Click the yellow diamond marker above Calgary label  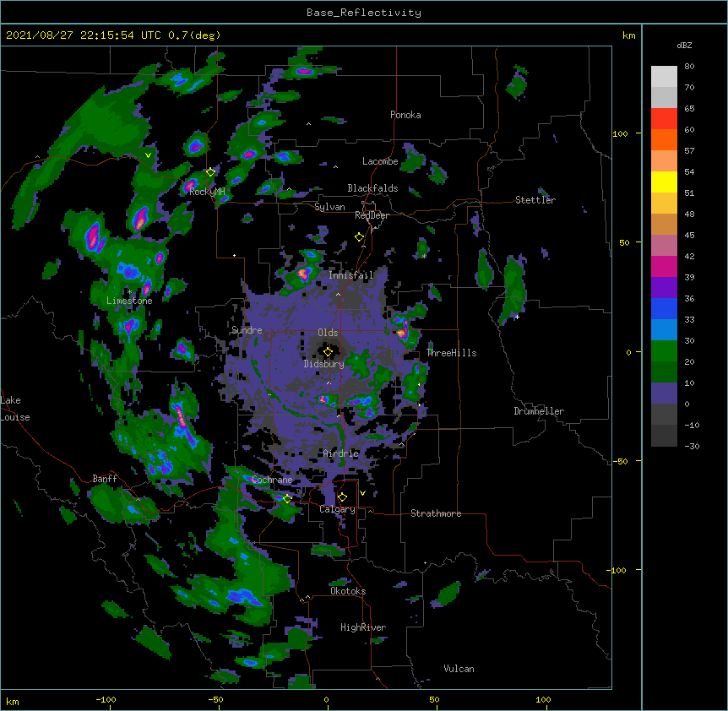(342, 497)
